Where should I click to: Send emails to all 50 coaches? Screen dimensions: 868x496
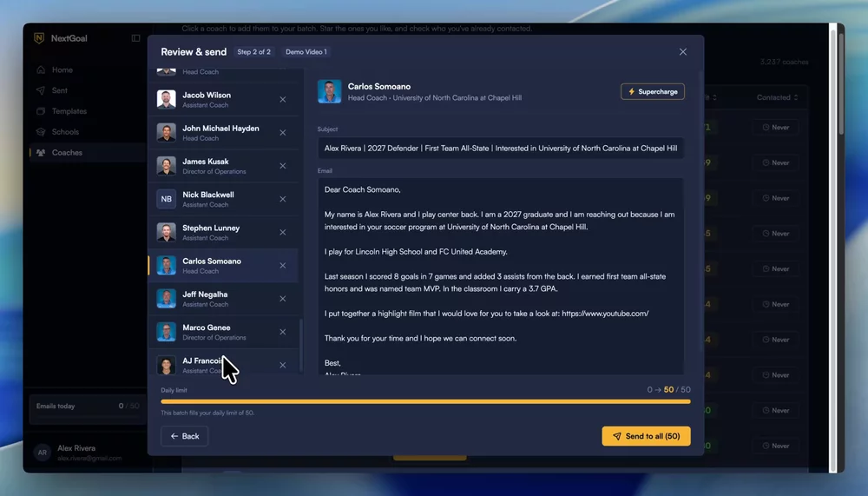[646, 436]
